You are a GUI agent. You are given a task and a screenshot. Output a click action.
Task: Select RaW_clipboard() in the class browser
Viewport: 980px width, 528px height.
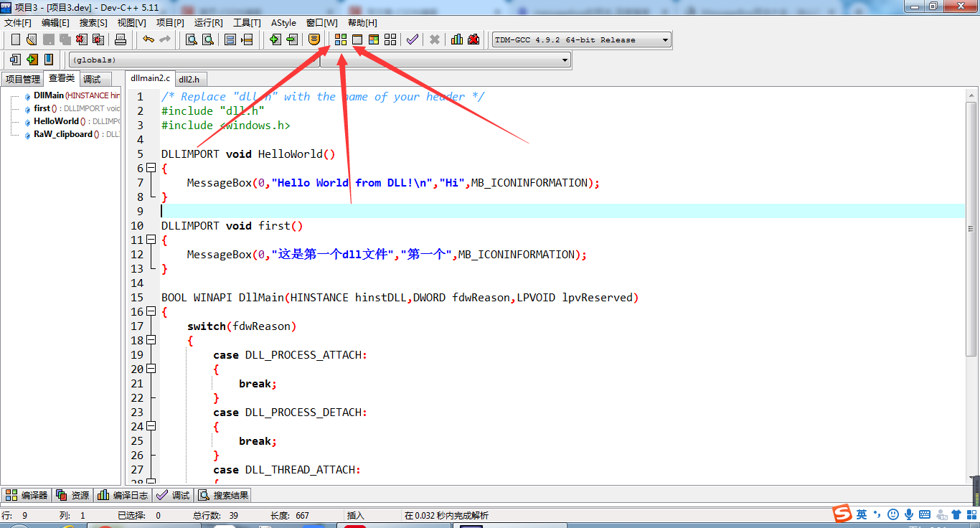click(x=67, y=134)
